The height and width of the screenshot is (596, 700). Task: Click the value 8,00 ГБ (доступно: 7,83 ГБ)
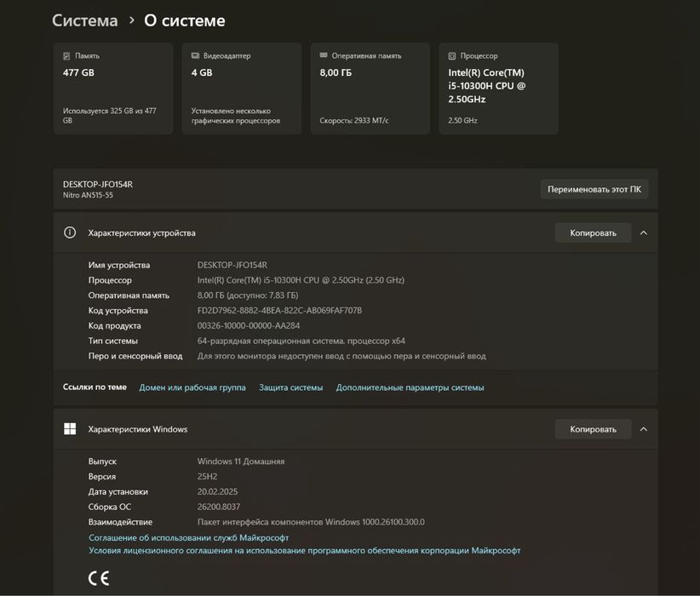click(x=248, y=295)
